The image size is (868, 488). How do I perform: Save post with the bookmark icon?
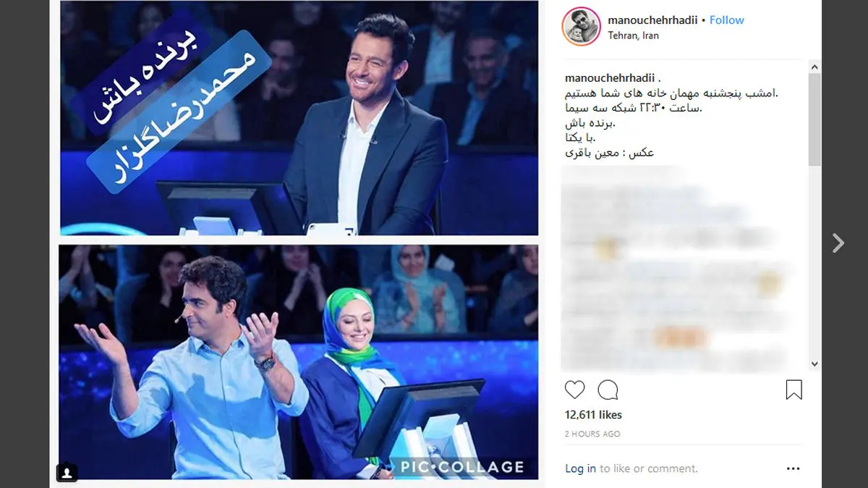(x=793, y=390)
